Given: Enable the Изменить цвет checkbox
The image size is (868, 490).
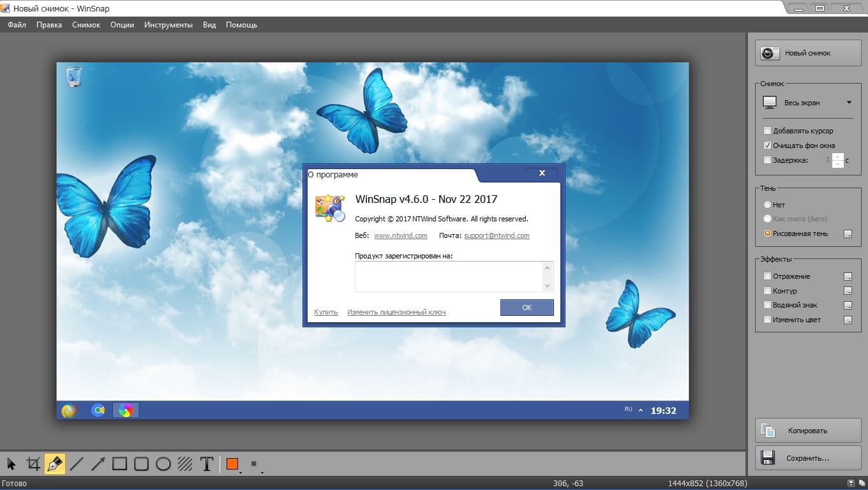Looking at the screenshot, I should coord(767,320).
